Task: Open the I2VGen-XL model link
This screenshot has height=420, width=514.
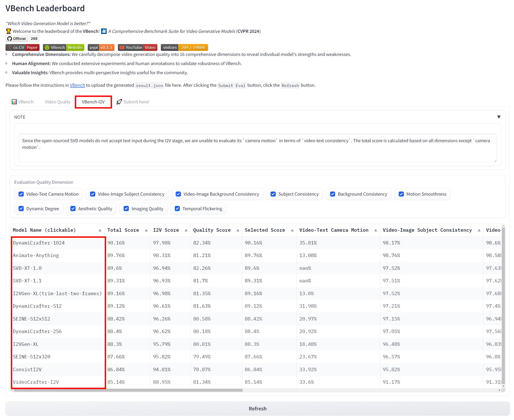Action: click(26, 344)
